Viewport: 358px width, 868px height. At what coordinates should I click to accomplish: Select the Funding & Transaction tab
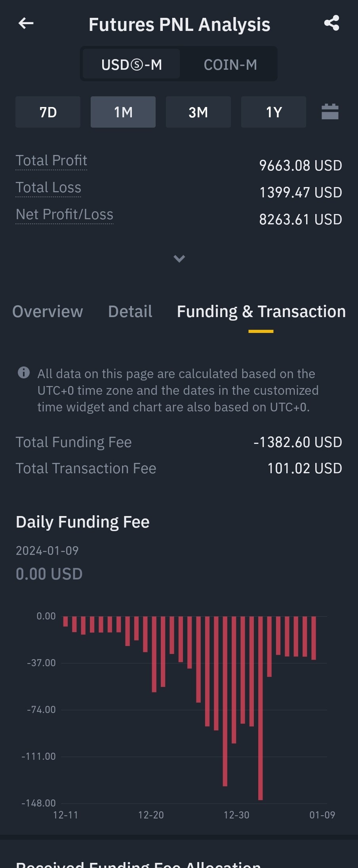point(261,312)
